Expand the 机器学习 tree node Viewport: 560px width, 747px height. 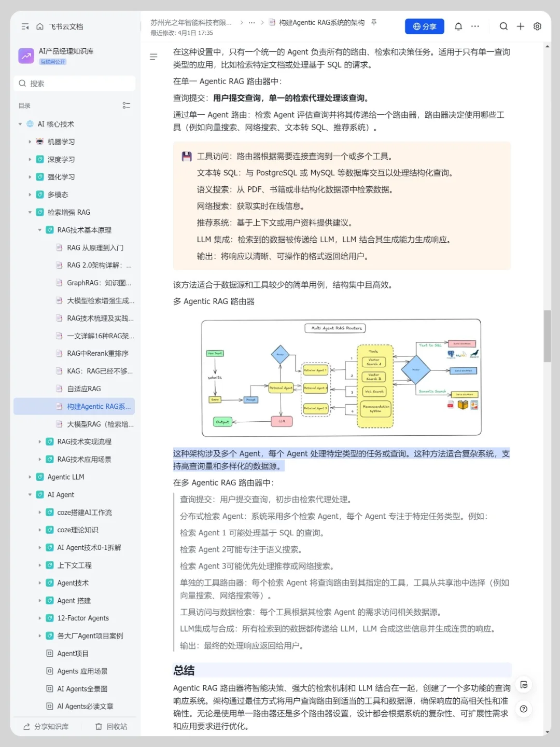(30, 142)
